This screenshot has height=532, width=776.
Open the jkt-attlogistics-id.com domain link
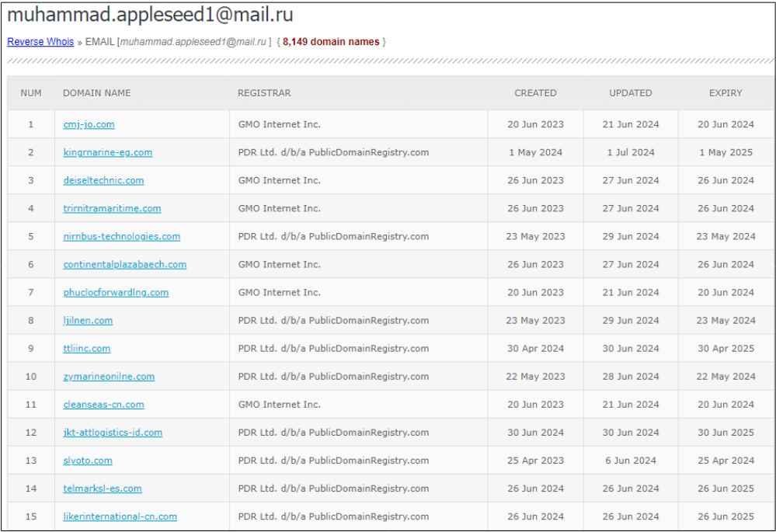click(x=113, y=433)
